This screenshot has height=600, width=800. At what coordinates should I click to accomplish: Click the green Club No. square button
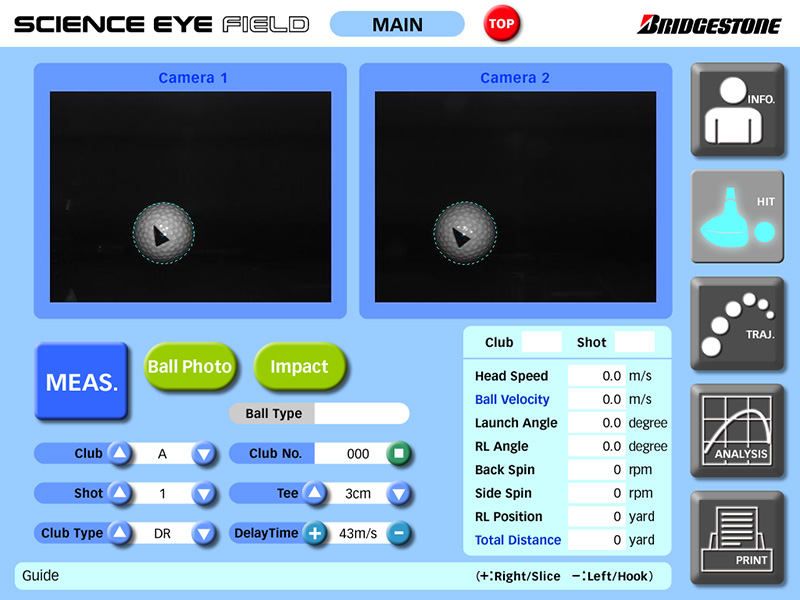point(398,453)
